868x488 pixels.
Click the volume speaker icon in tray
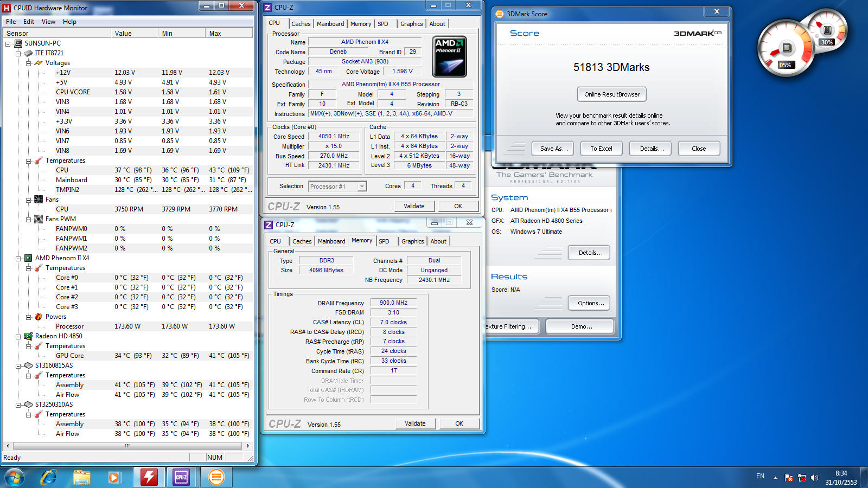[x=814, y=478]
